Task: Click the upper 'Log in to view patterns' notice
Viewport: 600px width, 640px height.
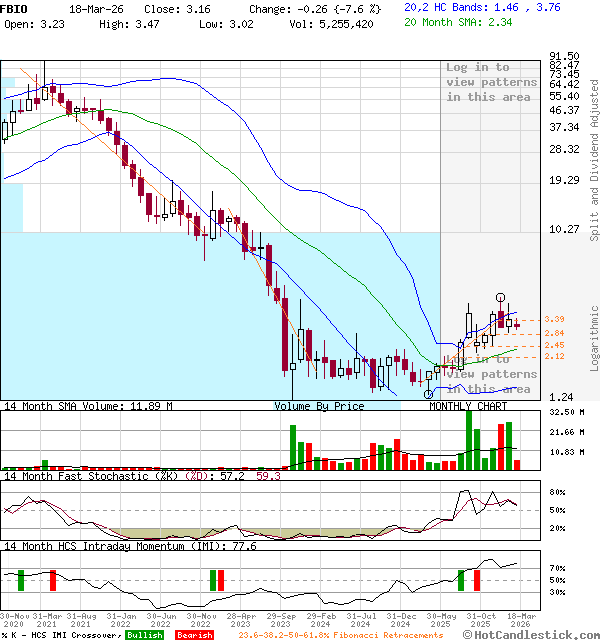Action: [x=491, y=82]
